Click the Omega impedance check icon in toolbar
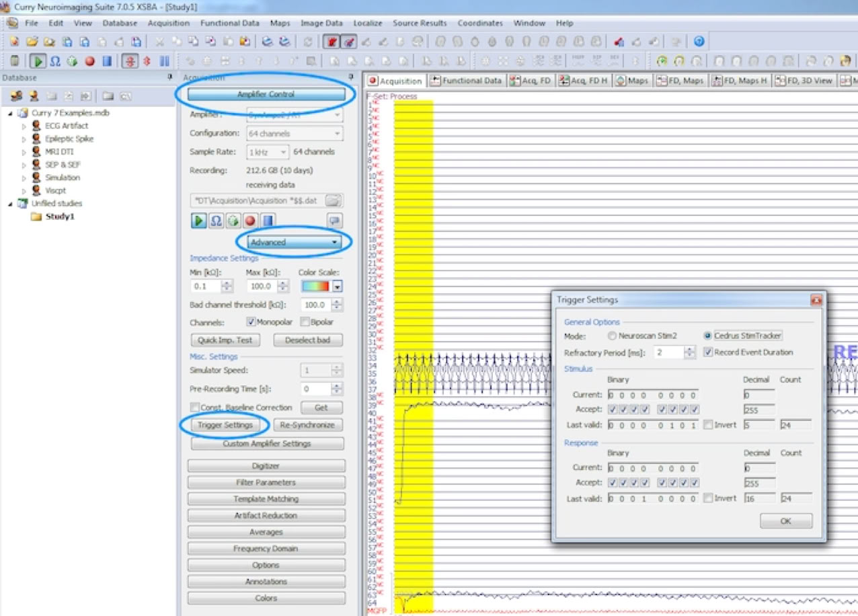This screenshot has height=616, width=858. tap(55, 61)
